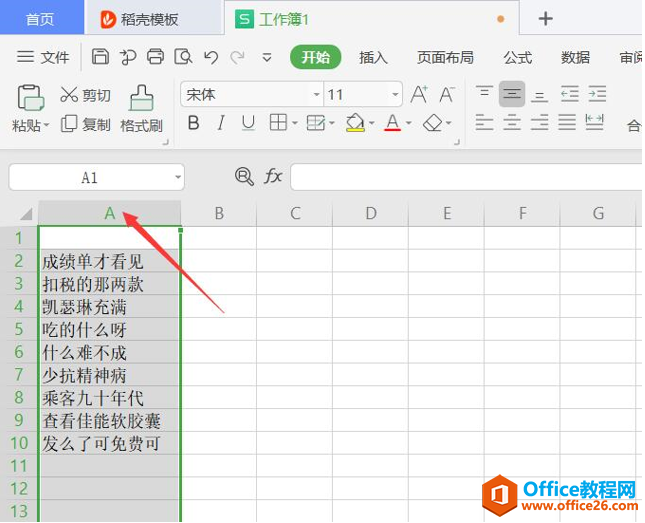Decrease font size with A- icon
The width and height of the screenshot is (645, 523).
tap(447, 95)
